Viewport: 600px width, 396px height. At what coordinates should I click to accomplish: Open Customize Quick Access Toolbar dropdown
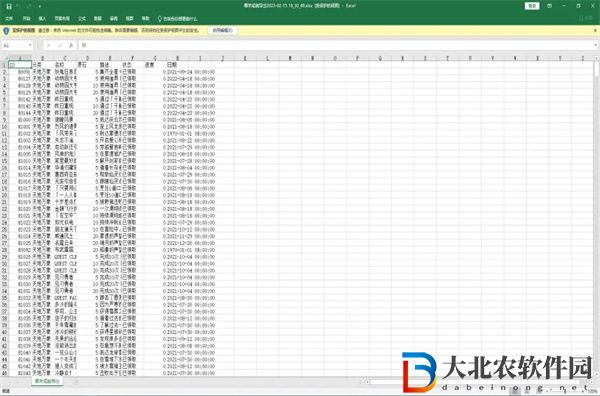tap(40, 7)
